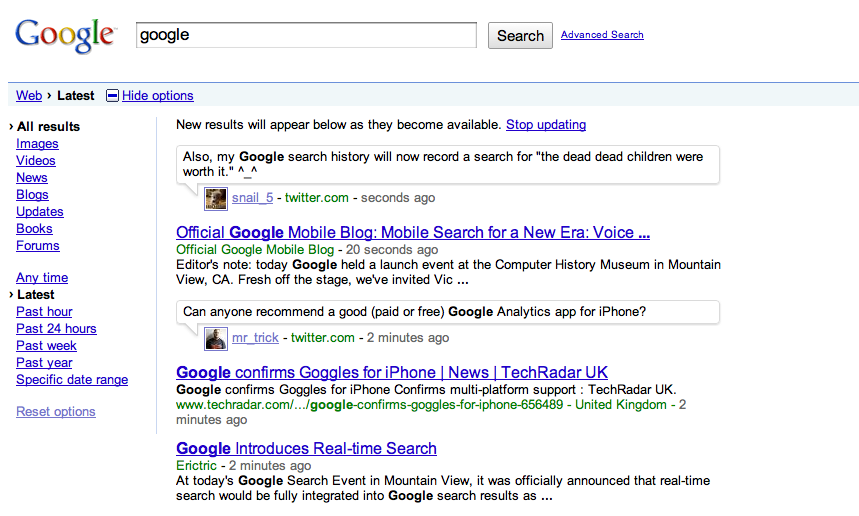This screenshot has width=859, height=516.
Task: Stop updating real-time results
Action: pos(546,125)
